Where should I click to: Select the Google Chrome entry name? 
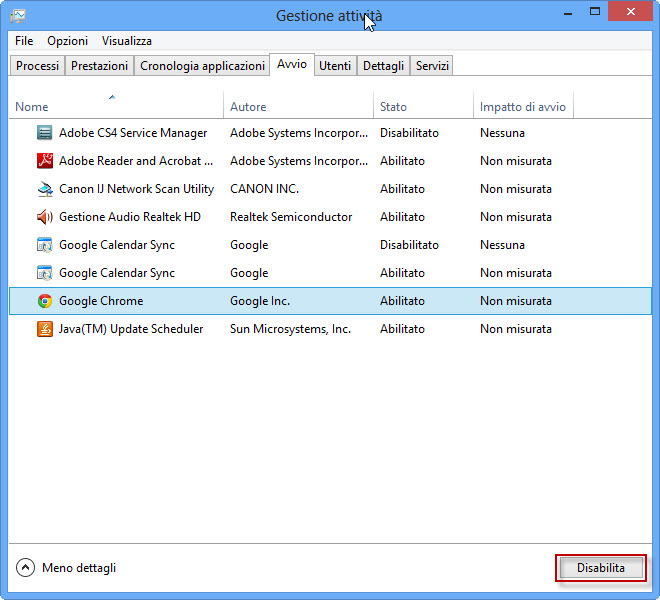101,301
